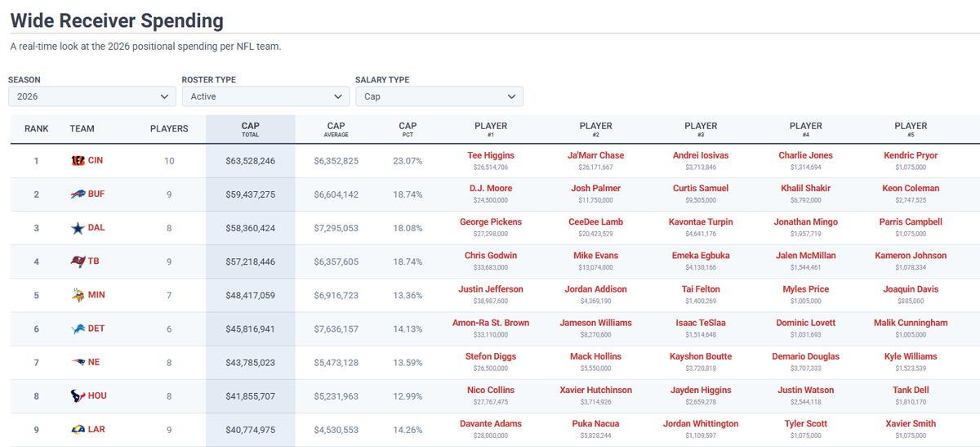
Task: Open the Roster Type Active dropdown
Action: [265, 96]
